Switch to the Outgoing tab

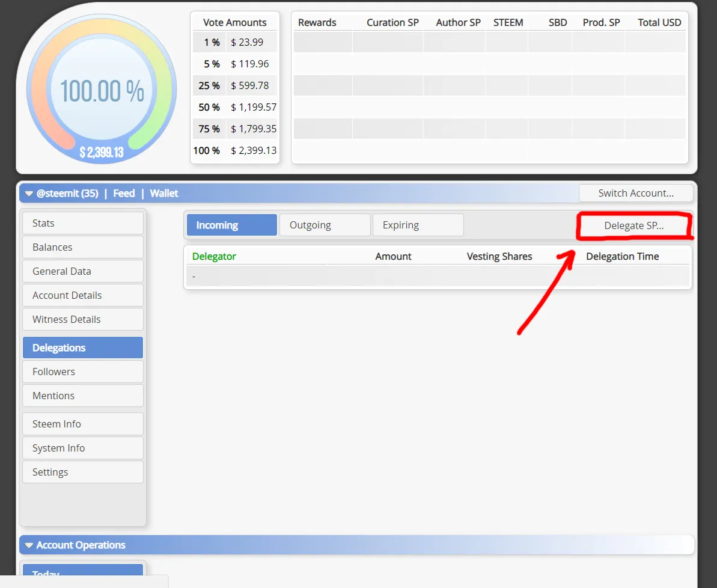pos(325,225)
